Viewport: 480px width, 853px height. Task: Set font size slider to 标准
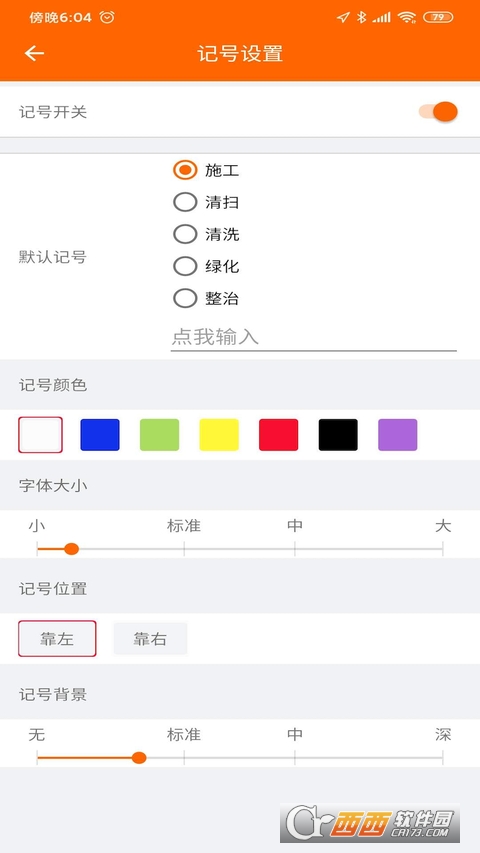(x=184, y=549)
